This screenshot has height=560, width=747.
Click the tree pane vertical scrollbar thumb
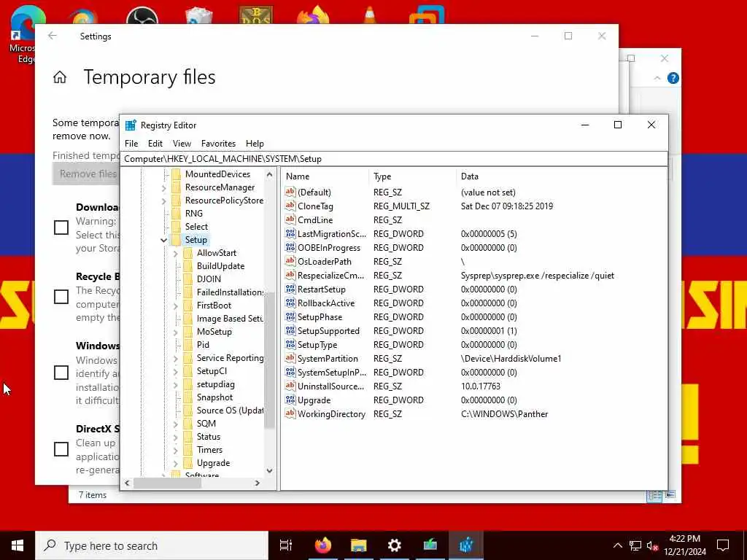click(270, 360)
